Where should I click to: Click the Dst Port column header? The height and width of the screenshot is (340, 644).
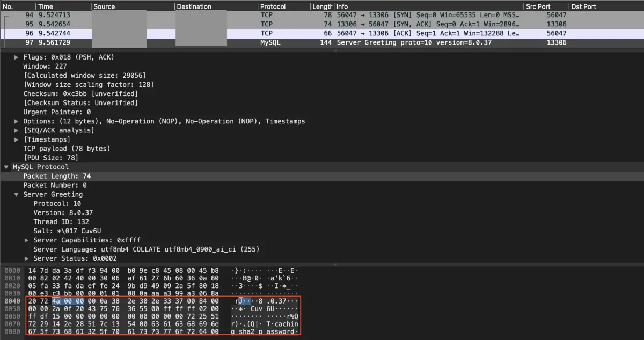coord(606,6)
